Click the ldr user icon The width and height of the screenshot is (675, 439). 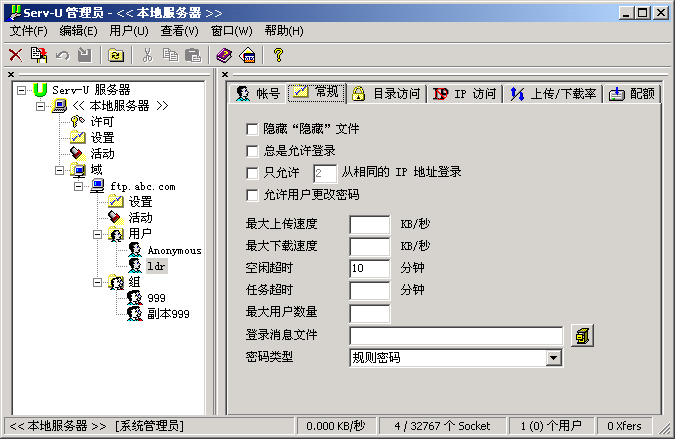(x=135, y=266)
